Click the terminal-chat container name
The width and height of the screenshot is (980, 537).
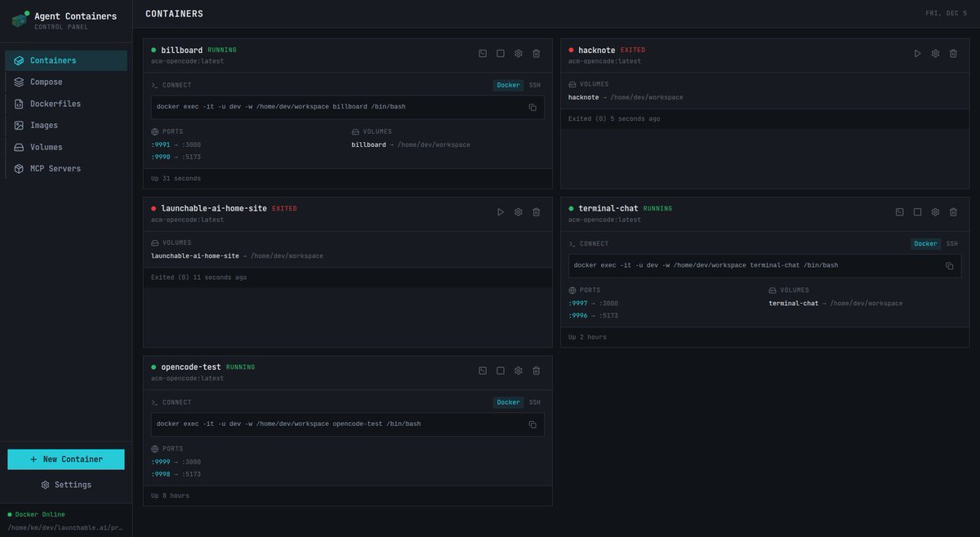[608, 208]
